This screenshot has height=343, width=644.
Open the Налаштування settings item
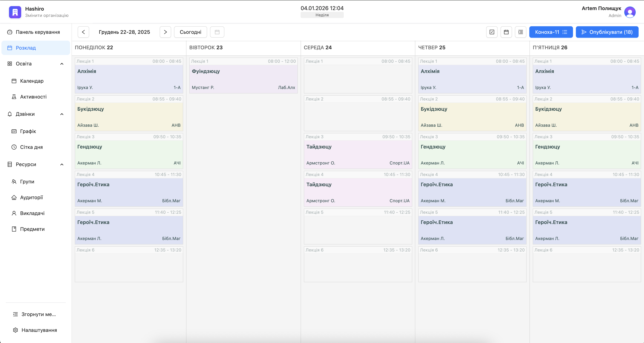point(39,330)
